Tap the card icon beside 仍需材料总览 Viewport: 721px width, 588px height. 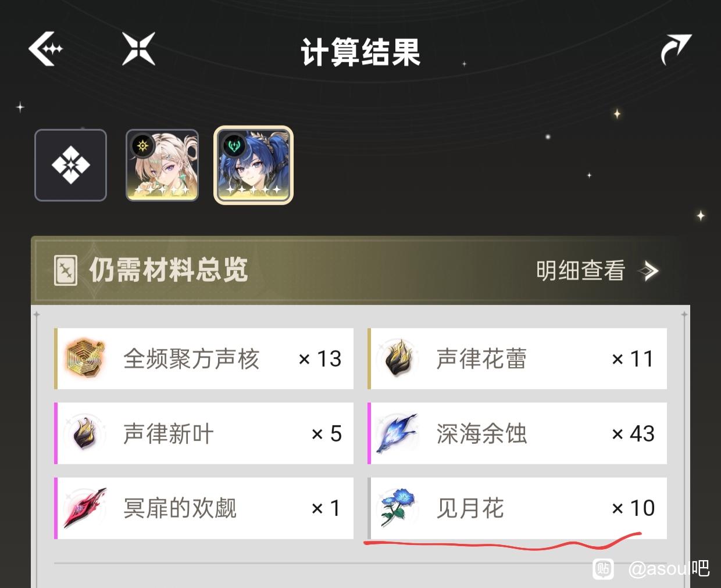pos(65,271)
